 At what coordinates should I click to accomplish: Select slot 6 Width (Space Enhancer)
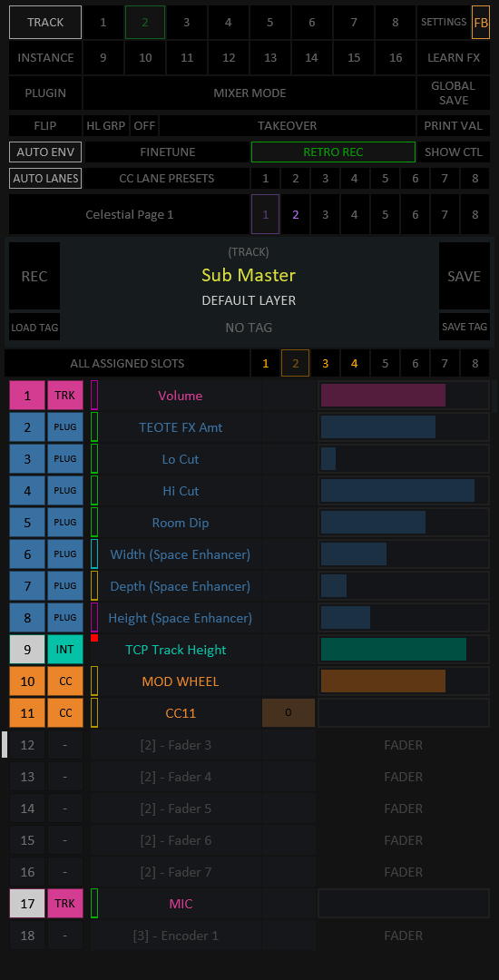click(27, 554)
